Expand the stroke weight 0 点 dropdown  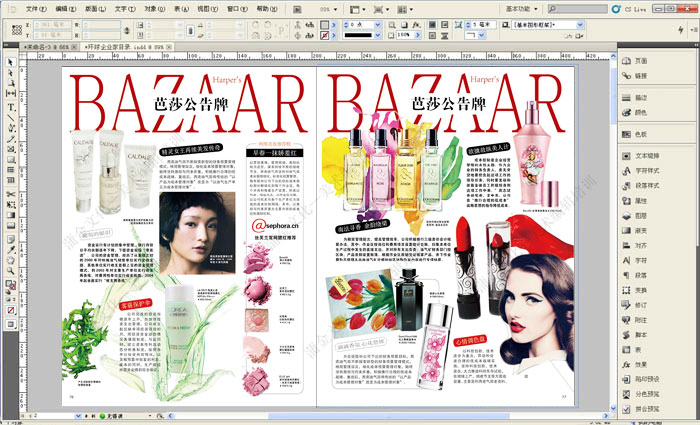click(378, 25)
